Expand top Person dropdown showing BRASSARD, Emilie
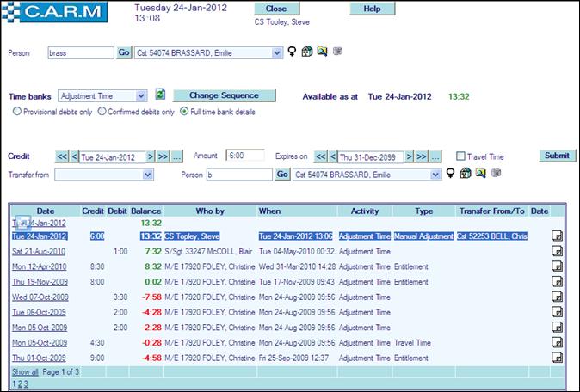Image resolution: width=580 pixels, height=392 pixels. point(276,52)
